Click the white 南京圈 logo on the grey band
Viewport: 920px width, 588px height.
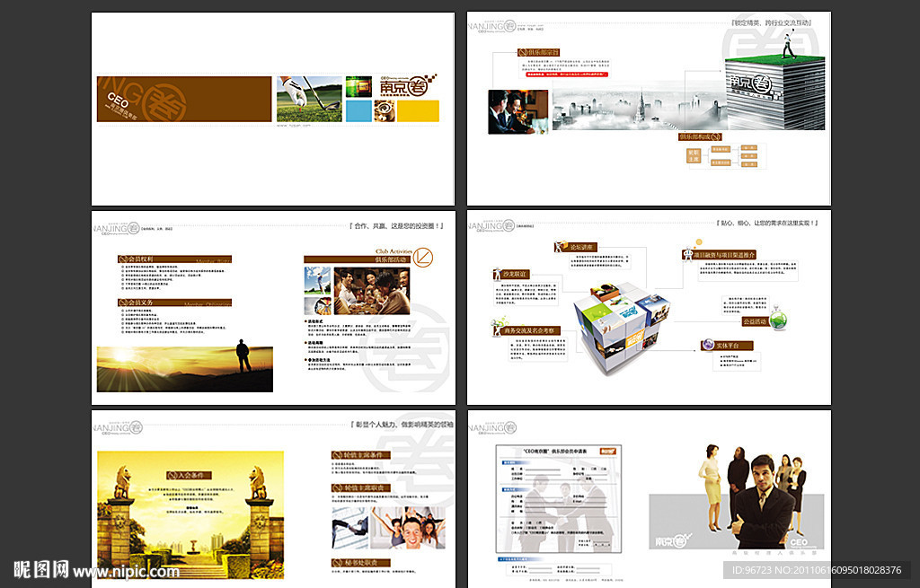[674, 540]
